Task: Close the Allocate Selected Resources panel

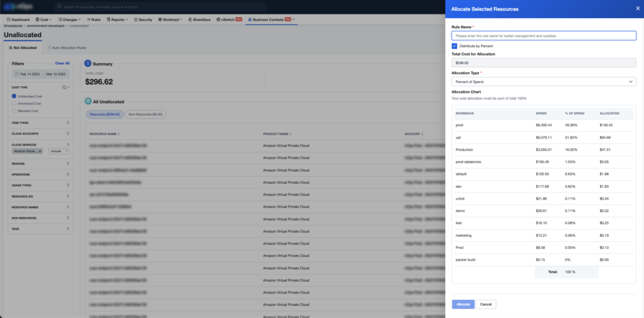Action: (x=638, y=9)
